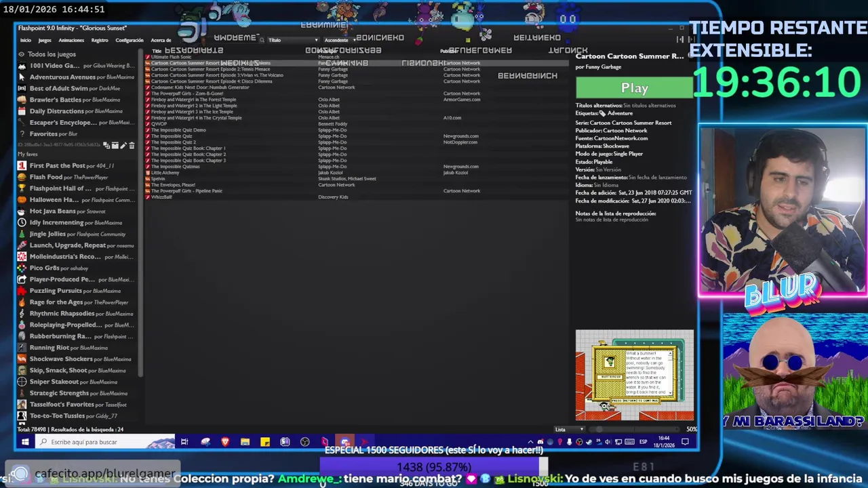Open the Configuración tab
This screenshot has height=488, width=868.
(130, 40)
